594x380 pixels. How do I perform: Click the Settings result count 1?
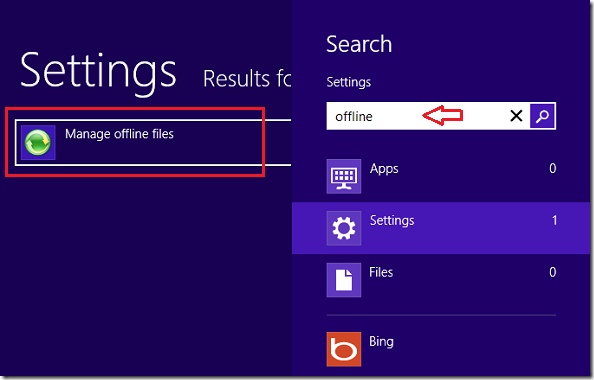[554, 220]
